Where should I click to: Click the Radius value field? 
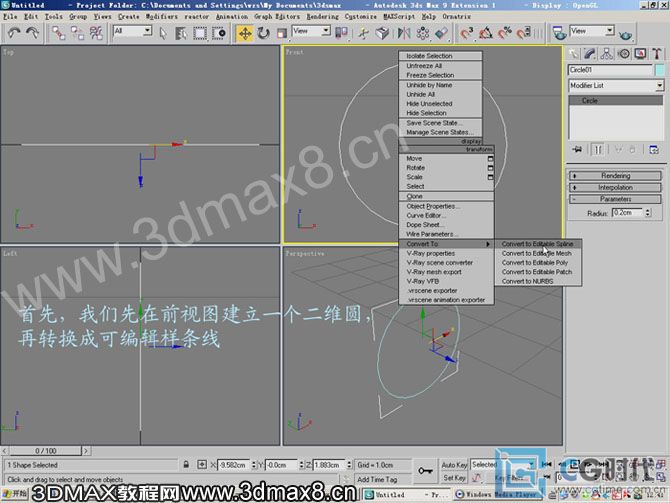(x=628, y=213)
